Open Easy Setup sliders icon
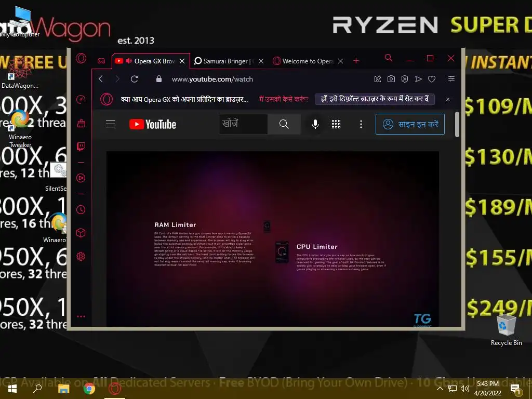This screenshot has height=399, width=532. pyautogui.click(x=451, y=79)
